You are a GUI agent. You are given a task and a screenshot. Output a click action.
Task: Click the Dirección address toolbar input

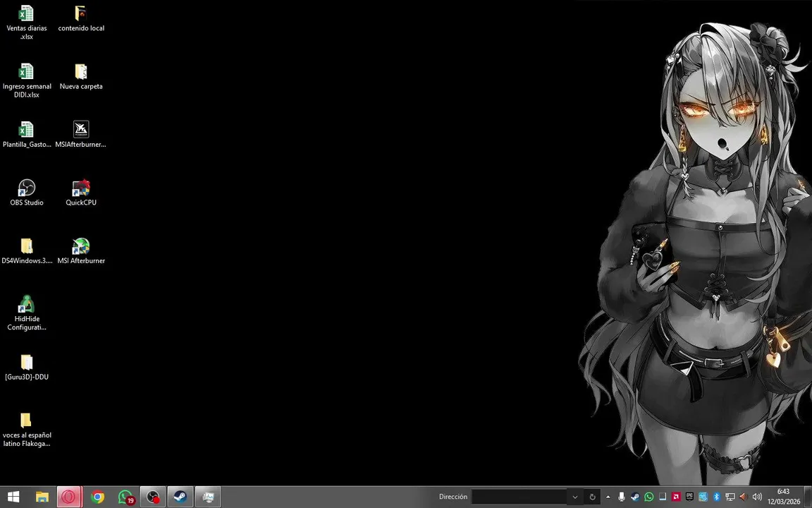click(519, 497)
